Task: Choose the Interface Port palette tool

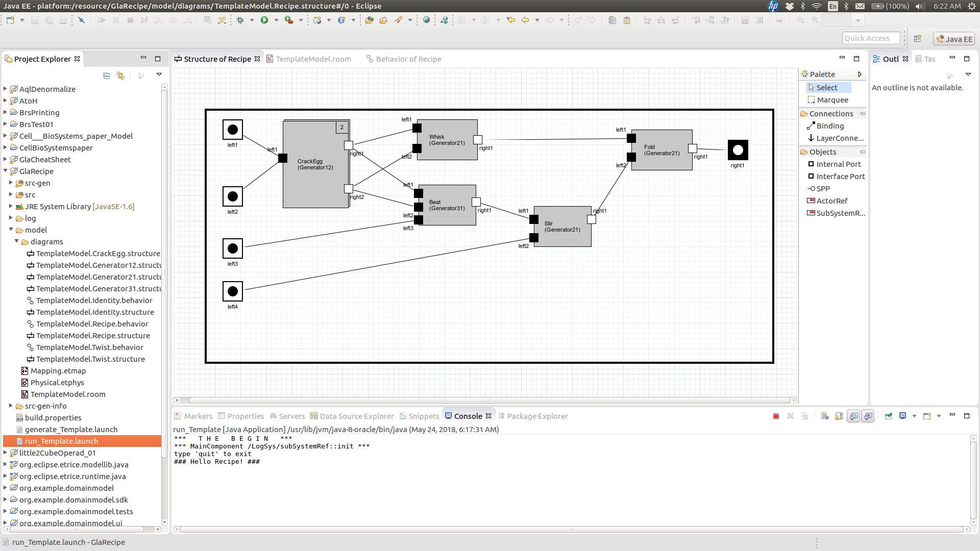Action: tap(840, 177)
